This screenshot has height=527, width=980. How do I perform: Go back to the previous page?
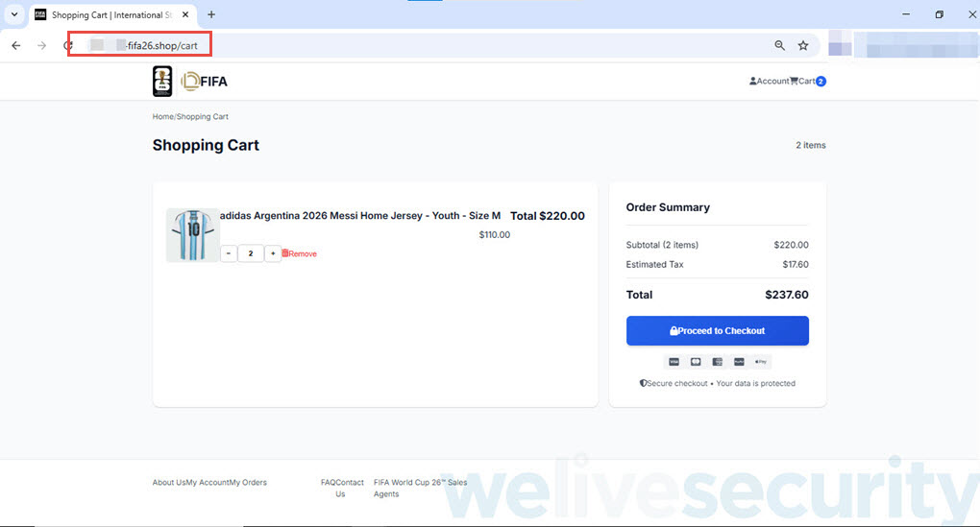16,45
